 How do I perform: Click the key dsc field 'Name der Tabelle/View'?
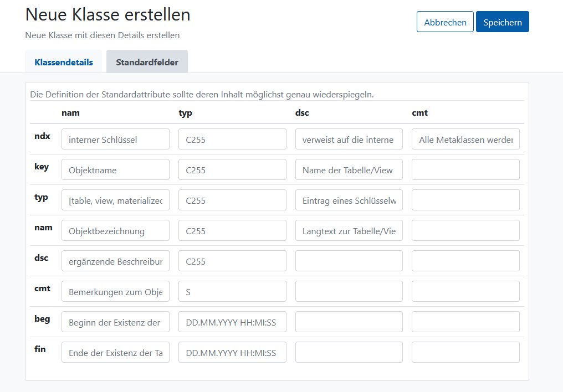pyautogui.click(x=349, y=169)
